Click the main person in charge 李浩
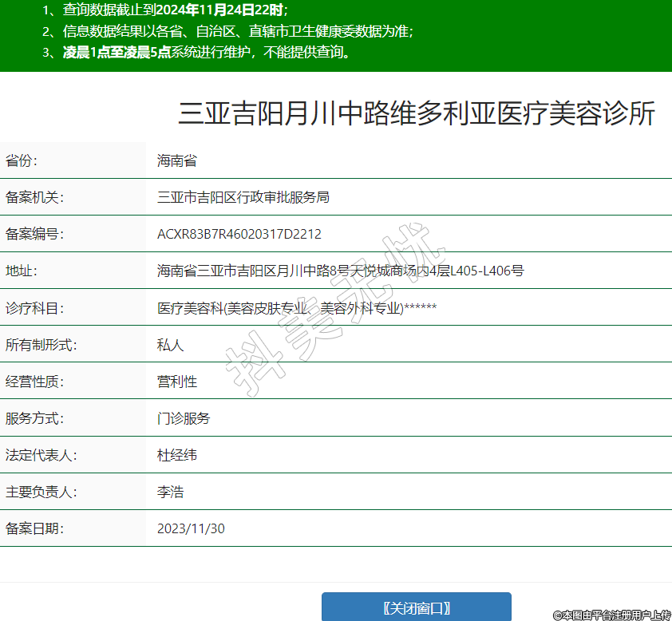672x621 pixels. point(171,492)
